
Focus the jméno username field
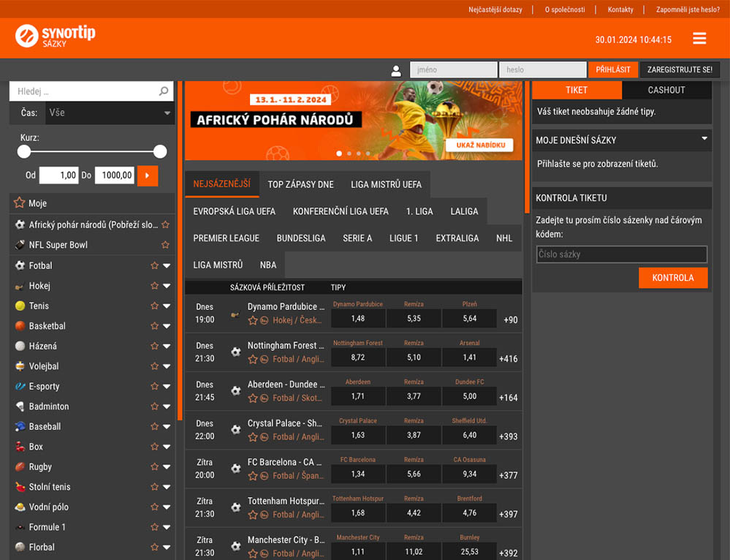[x=454, y=69]
